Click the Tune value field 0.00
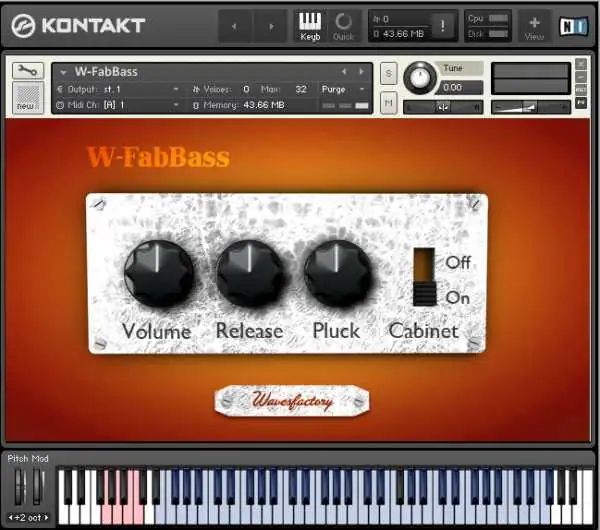The height and width of the screenshot is (530, 600). click(459, 87)
